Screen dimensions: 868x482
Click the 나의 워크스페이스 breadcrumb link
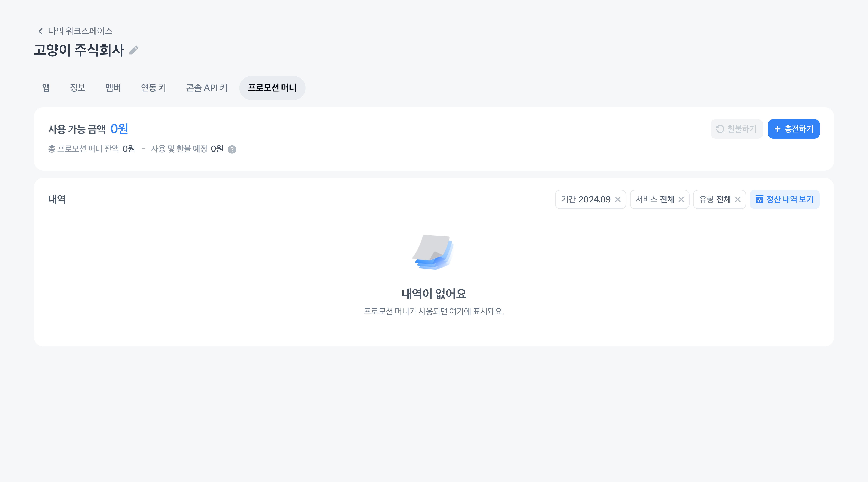[x=80, y=31]
